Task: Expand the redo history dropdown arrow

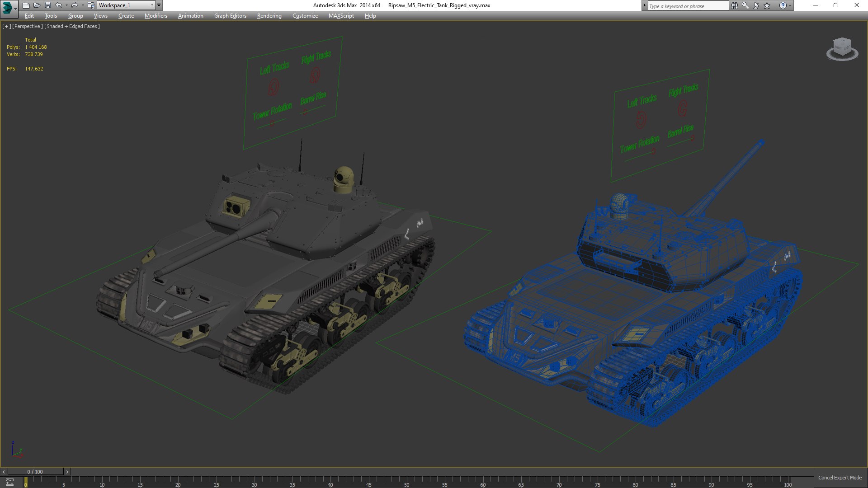Action: (x=83, y=5)
